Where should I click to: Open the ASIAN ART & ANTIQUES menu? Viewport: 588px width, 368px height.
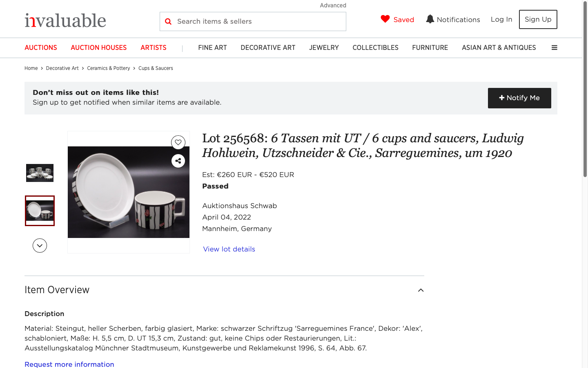tap(499, 47)
